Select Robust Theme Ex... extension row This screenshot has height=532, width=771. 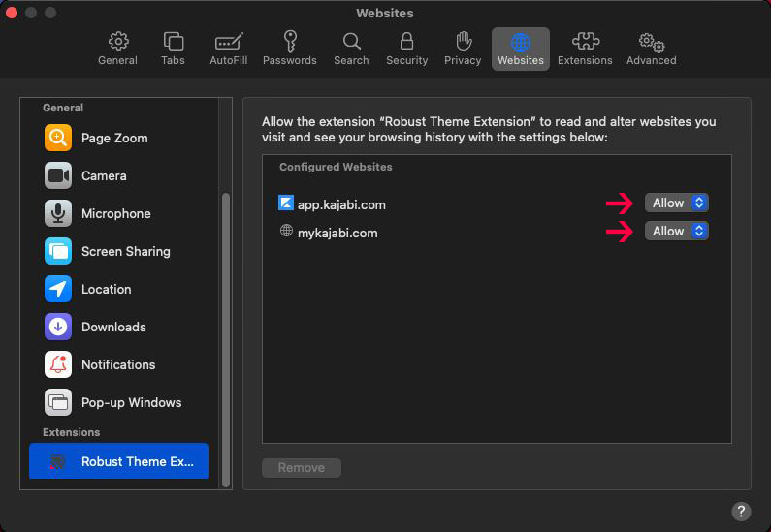[x=118, y=460]
